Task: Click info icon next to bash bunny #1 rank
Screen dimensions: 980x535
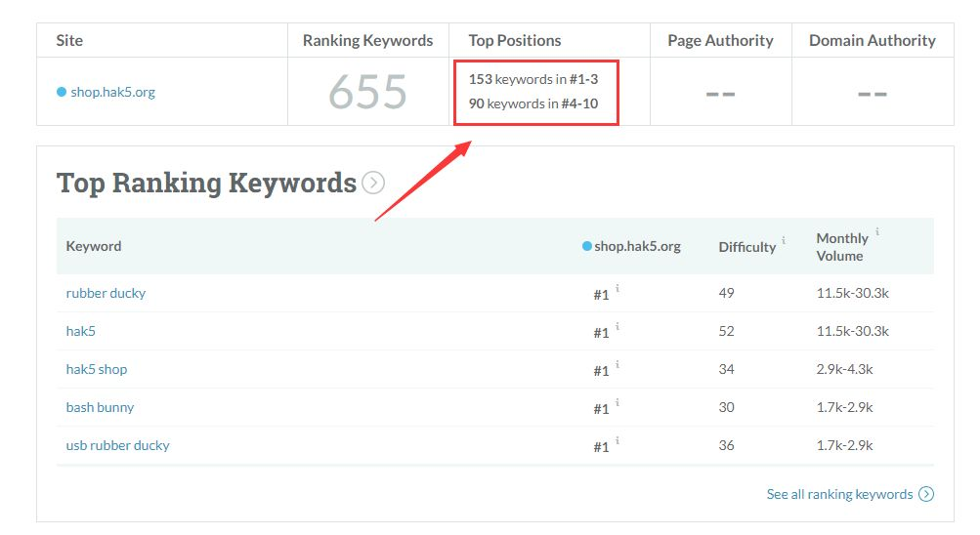Action: tap(618, 402)
